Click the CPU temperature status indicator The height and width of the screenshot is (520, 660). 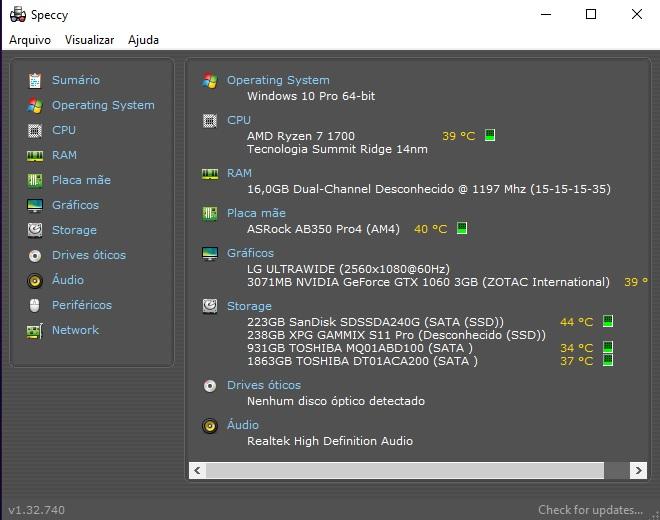coord(490,136)
